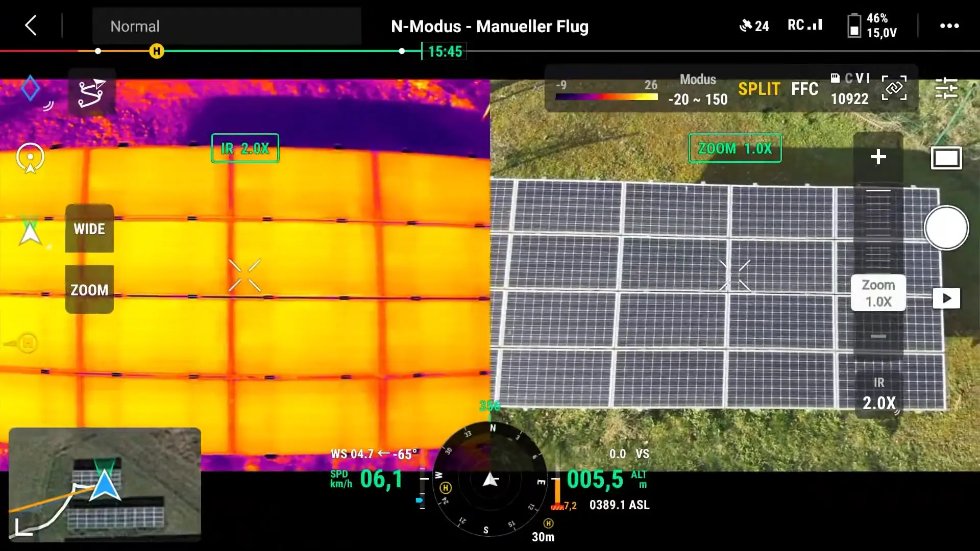Open the three-dot settings menu
The height and width of the screenshot is (551, 980).
click(x=949, y=26)
